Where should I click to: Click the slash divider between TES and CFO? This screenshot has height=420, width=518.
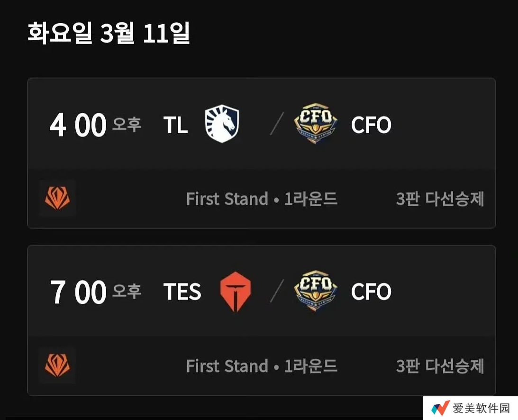(x=277, y=291)
